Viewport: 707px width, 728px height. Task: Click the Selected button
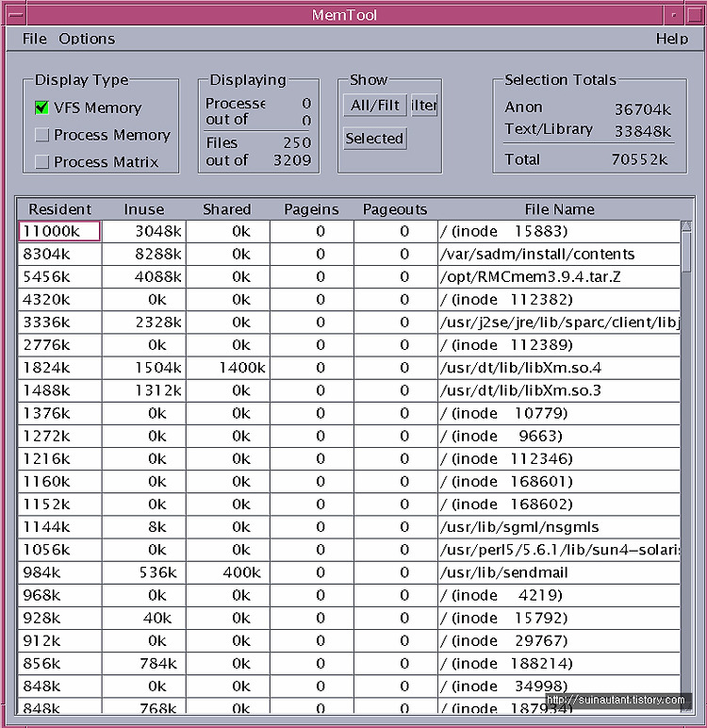(375, 139)
